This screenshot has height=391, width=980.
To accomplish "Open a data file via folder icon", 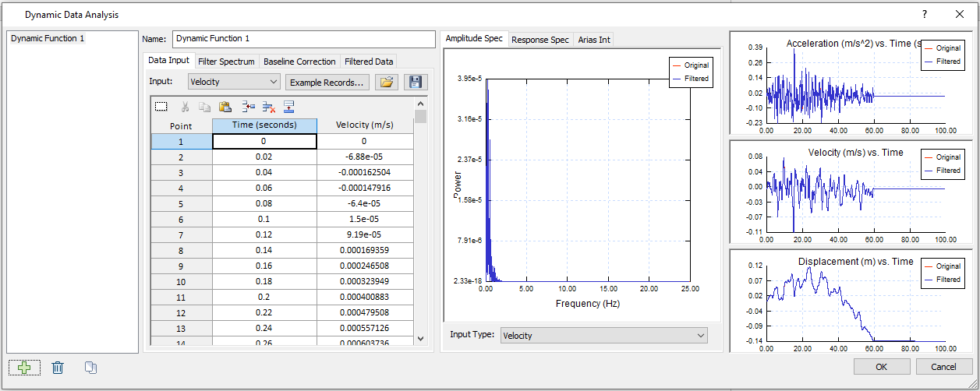I will [387, 82].
